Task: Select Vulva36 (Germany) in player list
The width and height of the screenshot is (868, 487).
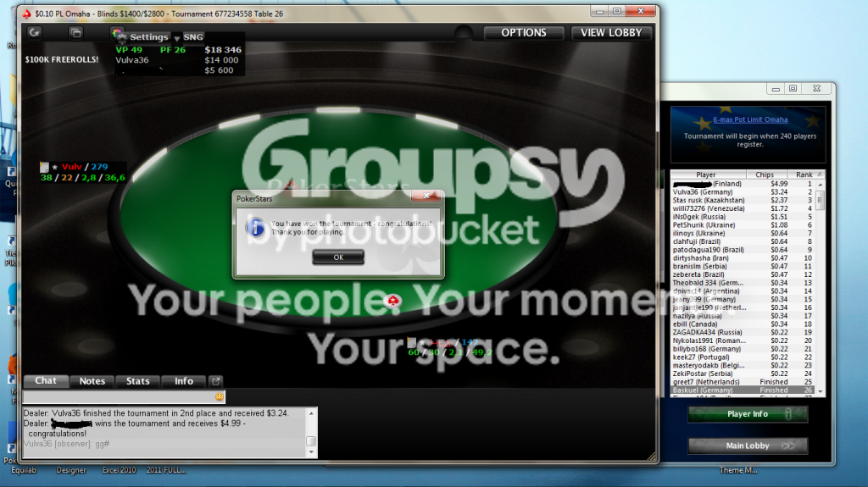Action: [x=743, y=192]
